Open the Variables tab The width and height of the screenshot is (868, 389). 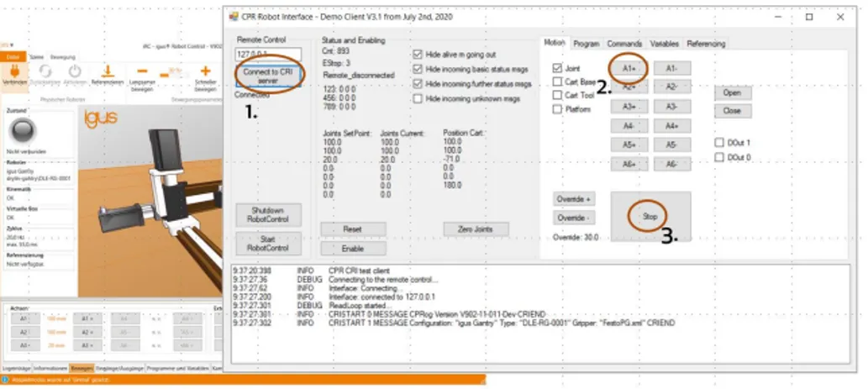click(x=665, y=44)
